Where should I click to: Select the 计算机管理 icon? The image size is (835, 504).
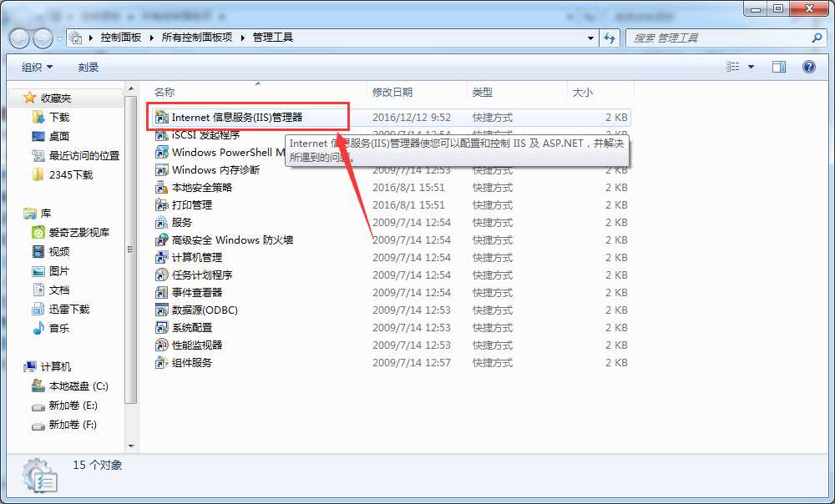161,258
